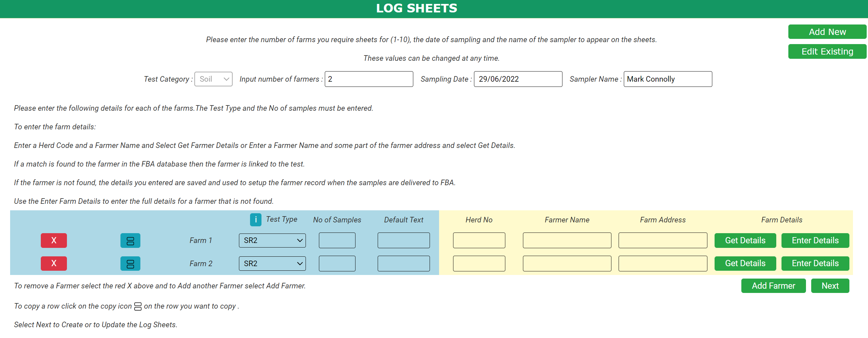Image resolution: width=868 pixels, height=338 pixels.
Task: Click Add Farmer
Action: (x=773, y=285)
